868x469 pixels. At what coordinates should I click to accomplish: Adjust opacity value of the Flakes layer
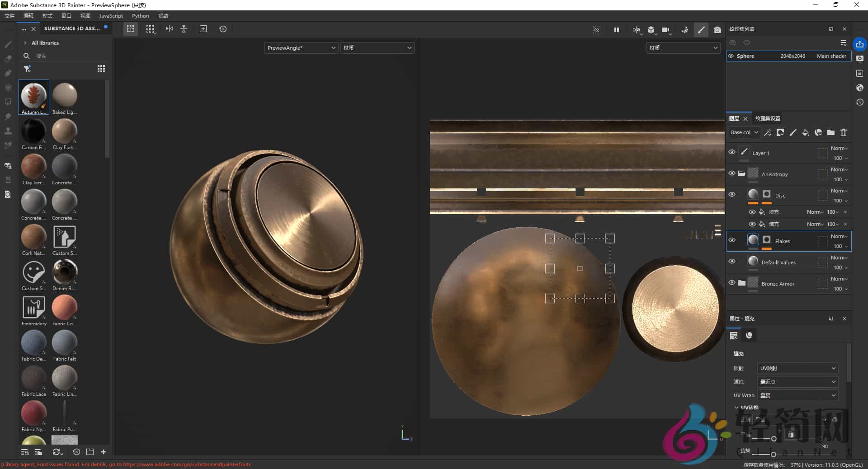point(838,246)
